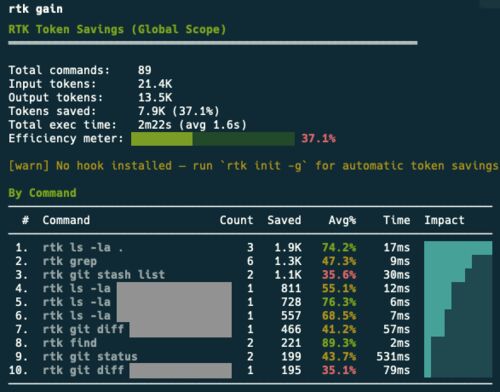Click the efficiency meter progress bar
This screenshot has height=392, width=500.
click(x=213, y=139)
